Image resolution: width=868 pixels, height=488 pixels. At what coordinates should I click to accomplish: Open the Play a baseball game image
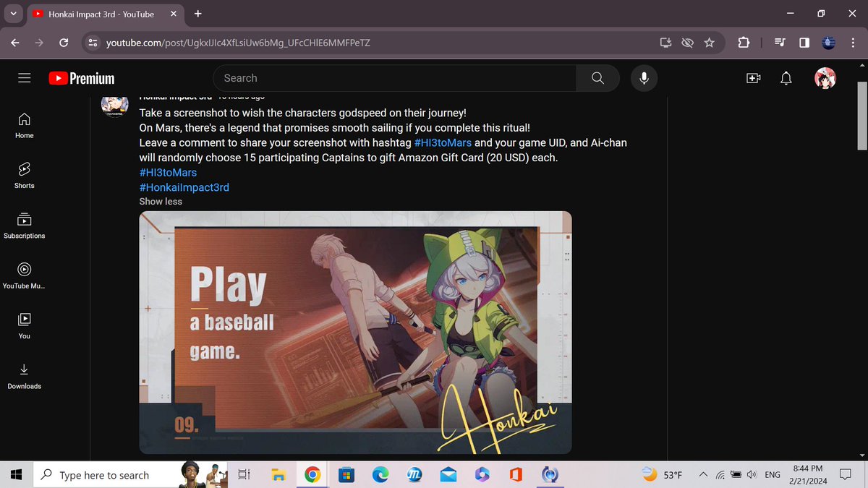tap(355, 333)
